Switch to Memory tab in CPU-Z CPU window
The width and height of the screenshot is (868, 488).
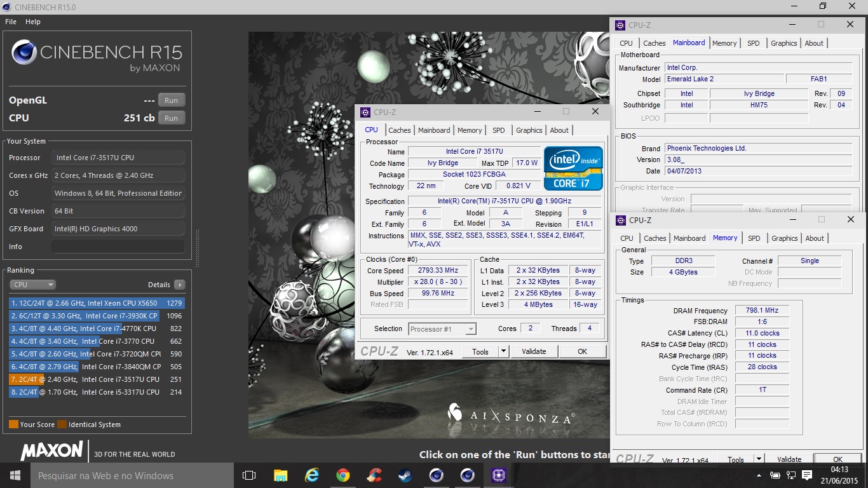[470, 130]
